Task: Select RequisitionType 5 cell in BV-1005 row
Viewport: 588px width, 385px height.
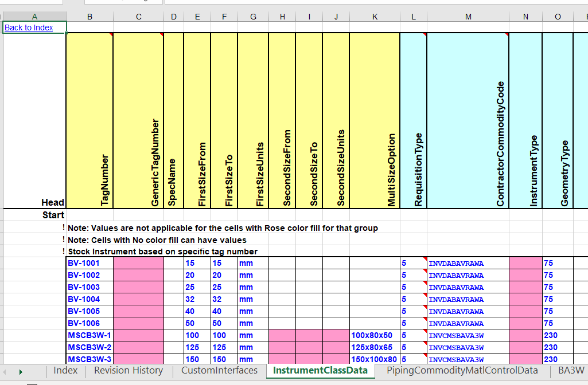Action: 413,311
